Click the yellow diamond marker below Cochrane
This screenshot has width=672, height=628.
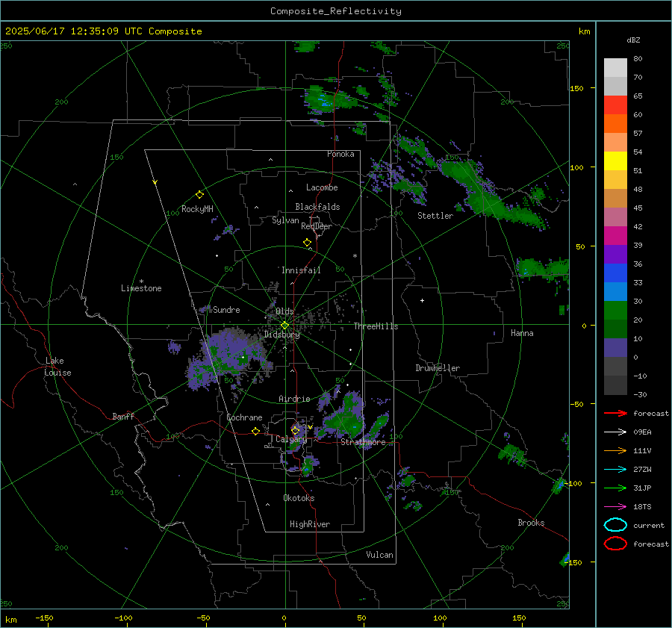click(255, 432)
